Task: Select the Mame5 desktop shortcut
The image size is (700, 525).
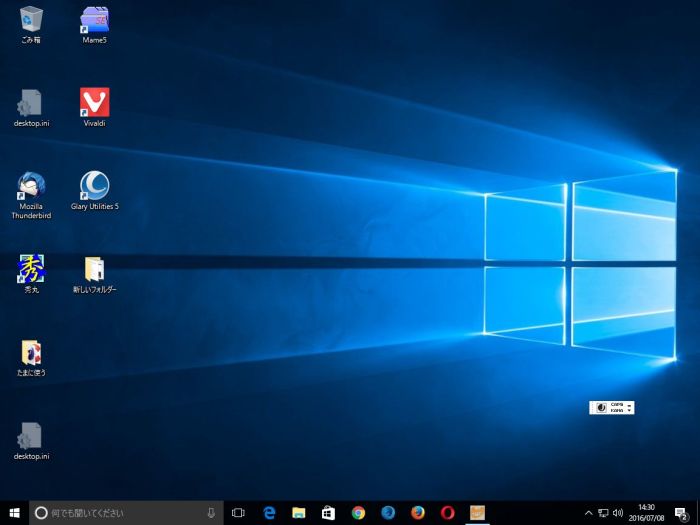Action: [x=94, y=20]
